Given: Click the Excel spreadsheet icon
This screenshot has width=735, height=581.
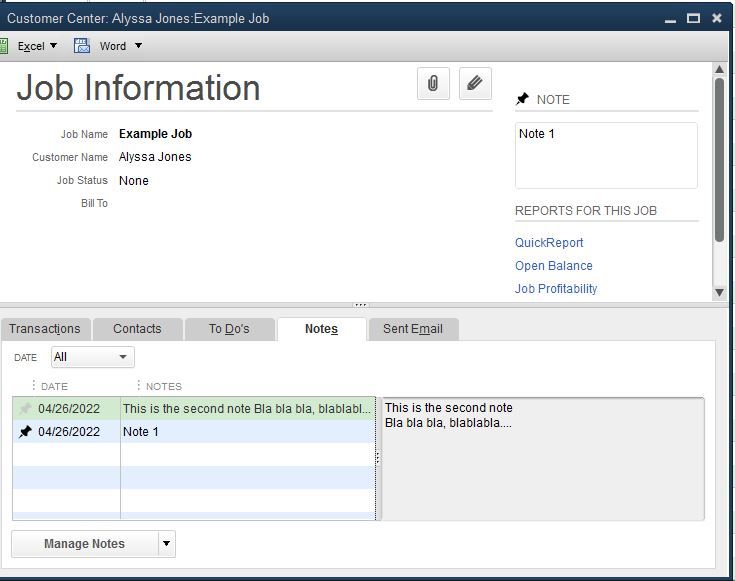Looking at the screenshot, I should tap(3, 46).
